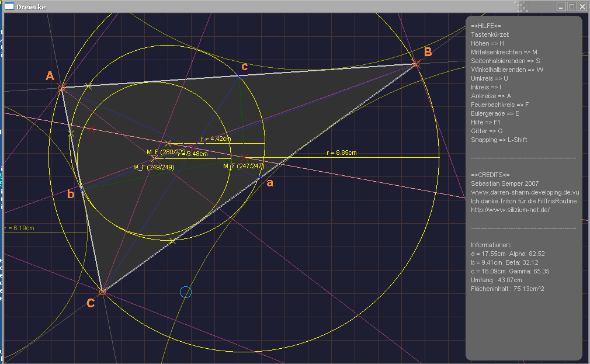Click vertex C of the triangle

coord(102,292)
